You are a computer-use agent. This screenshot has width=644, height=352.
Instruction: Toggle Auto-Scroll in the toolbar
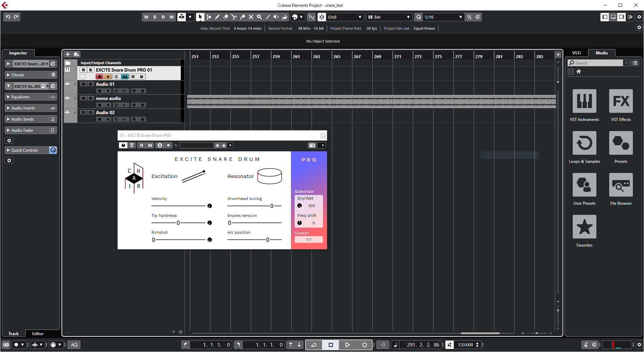click(182, 17)
